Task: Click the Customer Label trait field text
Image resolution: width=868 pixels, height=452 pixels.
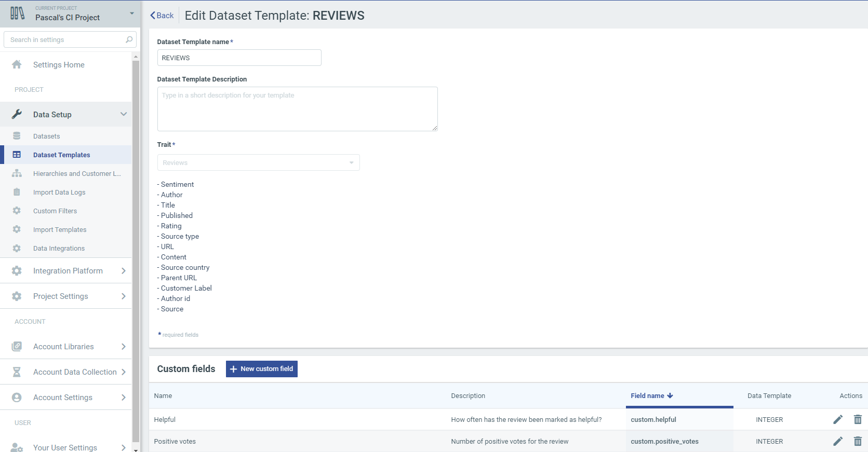Action: click(x=186, y=288)
